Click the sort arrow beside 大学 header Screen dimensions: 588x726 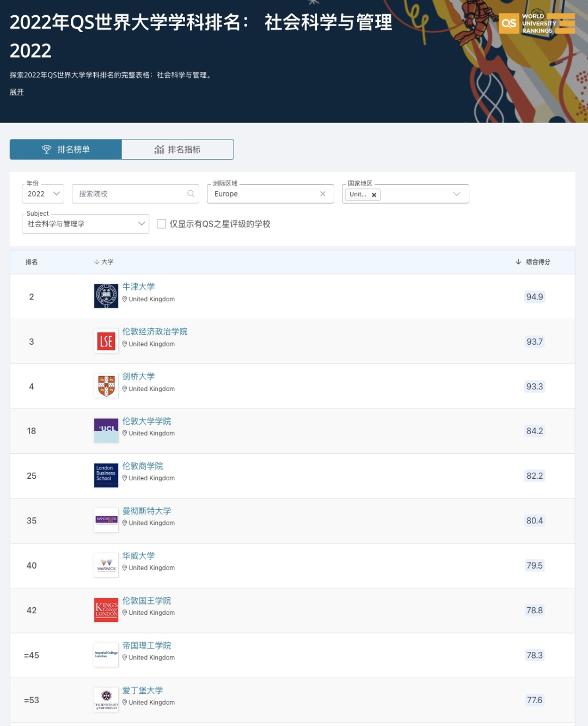(96, 262)
